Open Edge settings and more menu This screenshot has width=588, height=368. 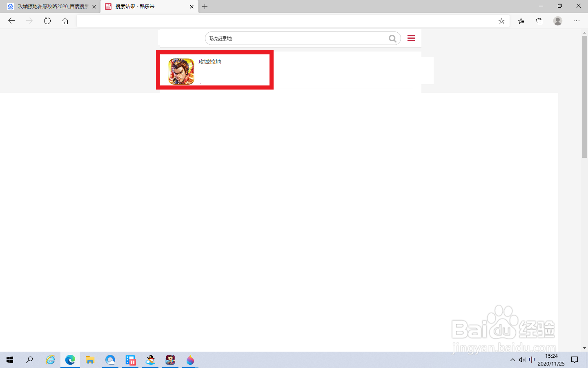(x=577, y=21)
